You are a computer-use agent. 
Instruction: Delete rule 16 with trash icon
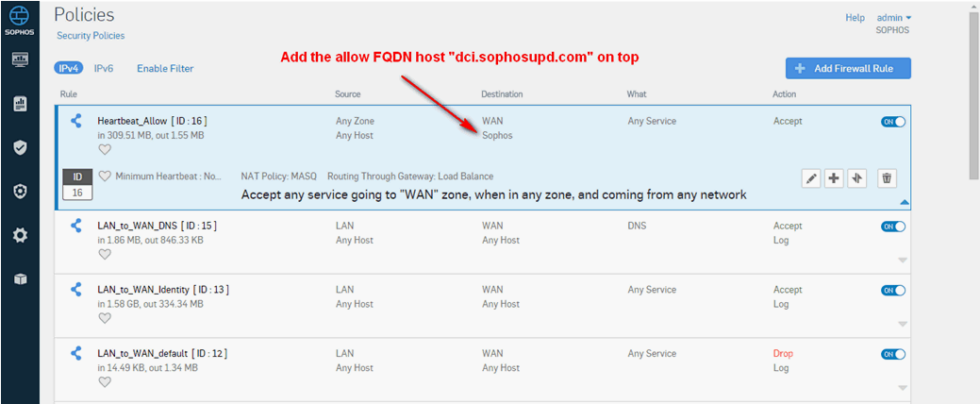pyautogui.click(x=887, y=178)
